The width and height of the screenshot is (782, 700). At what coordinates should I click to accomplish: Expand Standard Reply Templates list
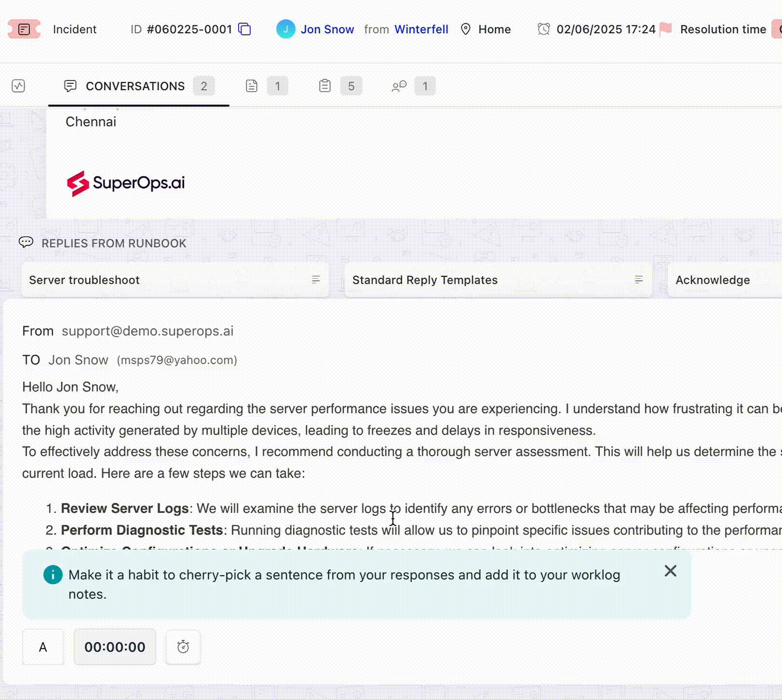[639, 280]
